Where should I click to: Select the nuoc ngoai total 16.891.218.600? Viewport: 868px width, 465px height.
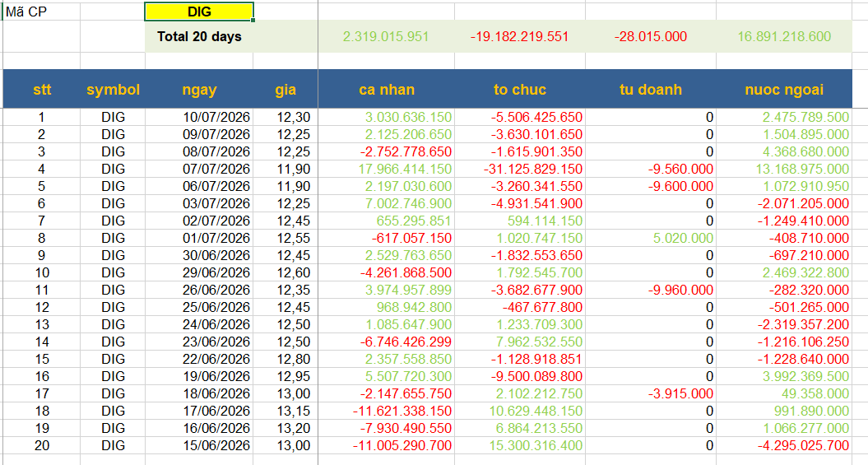784,36
